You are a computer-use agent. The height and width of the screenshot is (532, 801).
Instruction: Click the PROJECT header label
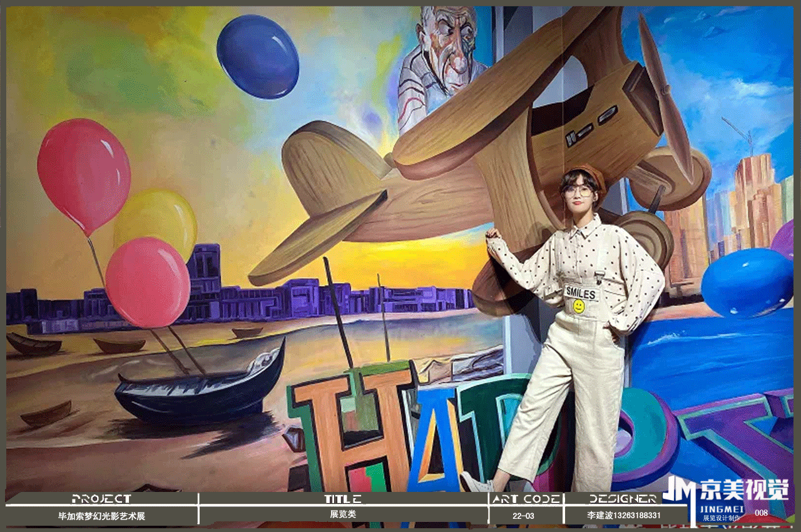pyautogui.click(x=101, y=499)
